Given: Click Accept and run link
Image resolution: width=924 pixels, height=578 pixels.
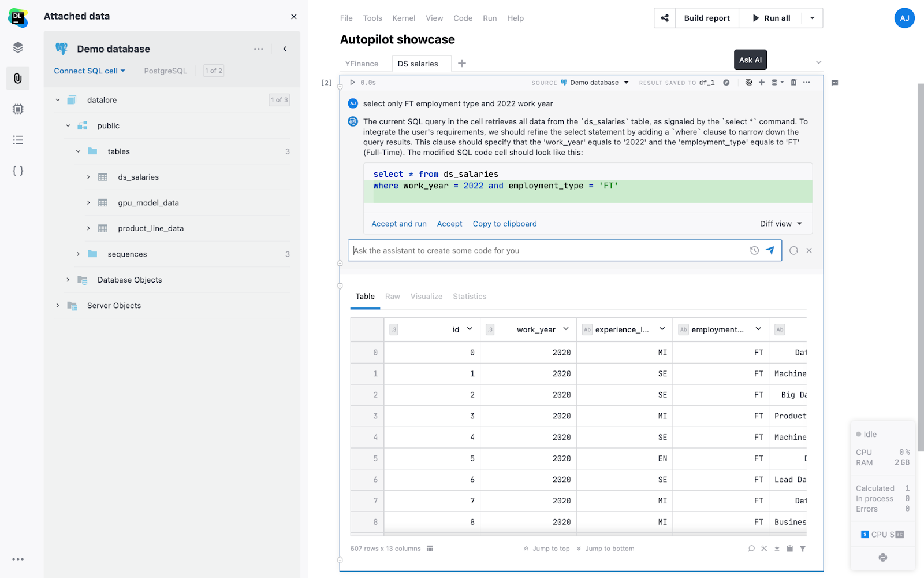Looking at the screenshot, I should tap(399, 224).
